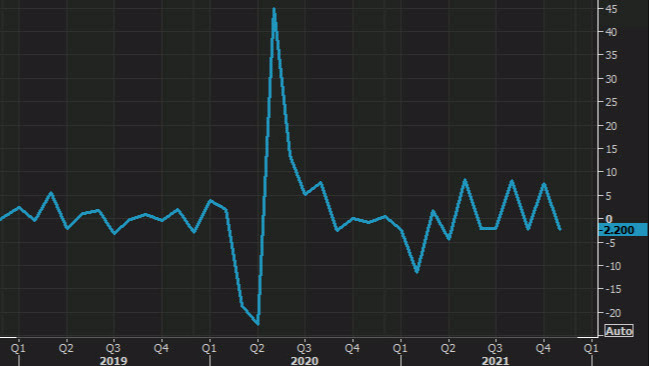The width and height of the screenshot is (649, 366).
Task: Select the Q1 marker starting 2021
Action: click(400, 348)
